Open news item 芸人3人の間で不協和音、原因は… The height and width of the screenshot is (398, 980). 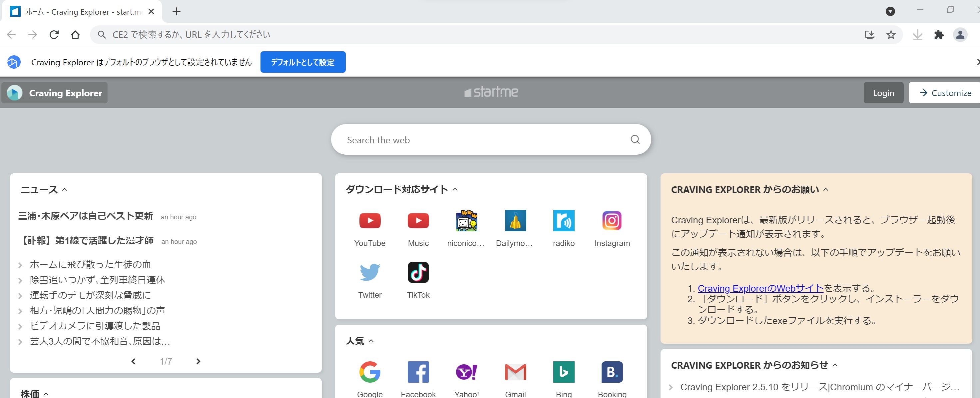100,341
